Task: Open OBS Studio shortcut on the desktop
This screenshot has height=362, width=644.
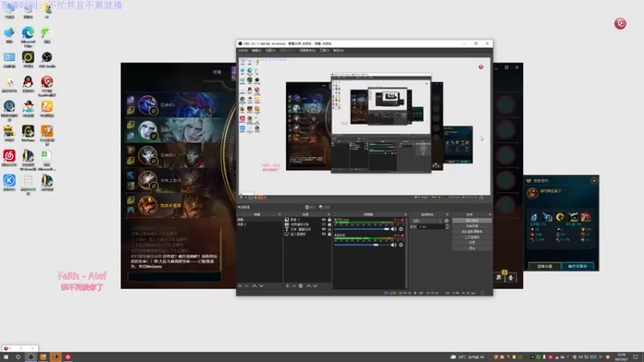Action: pyautogui.click(x=47, y=60)
